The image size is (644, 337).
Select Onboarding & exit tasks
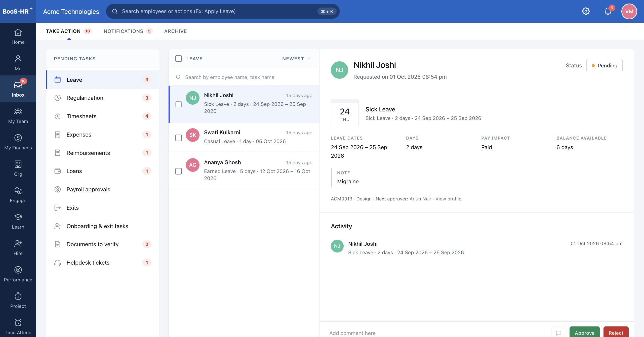tap(103, 226)
